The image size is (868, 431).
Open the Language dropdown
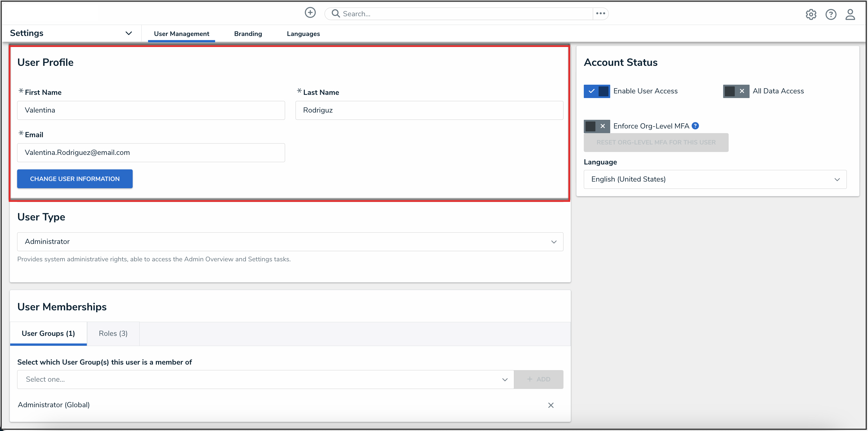tap(715, 179)
